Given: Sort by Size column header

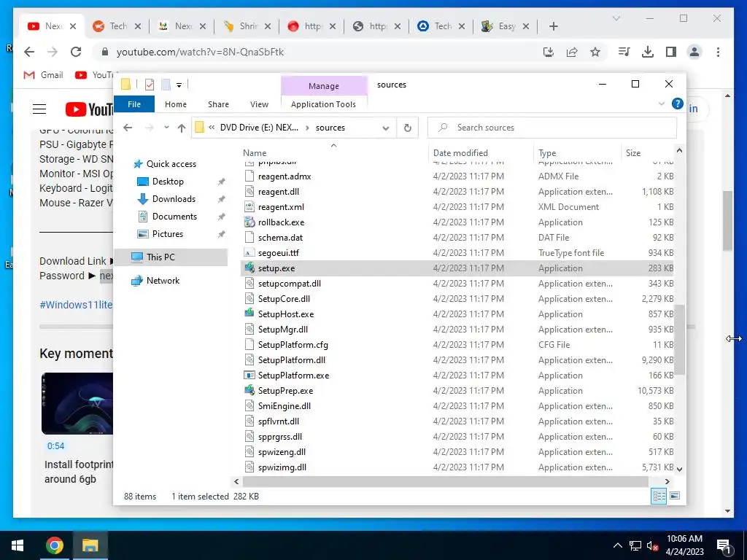Looking at the screenshot, I should point(633,153).
